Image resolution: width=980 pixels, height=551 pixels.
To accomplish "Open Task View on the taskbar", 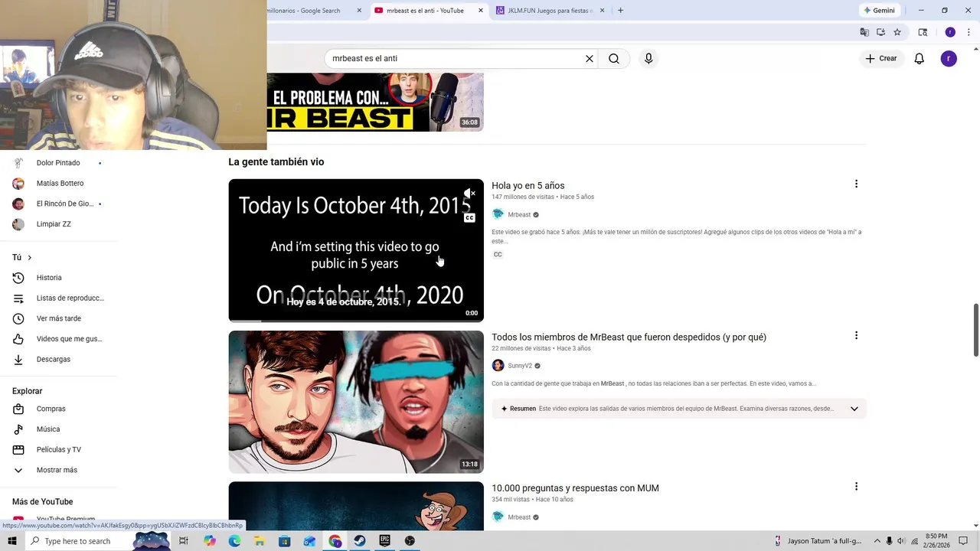I will tap(184, 541).
